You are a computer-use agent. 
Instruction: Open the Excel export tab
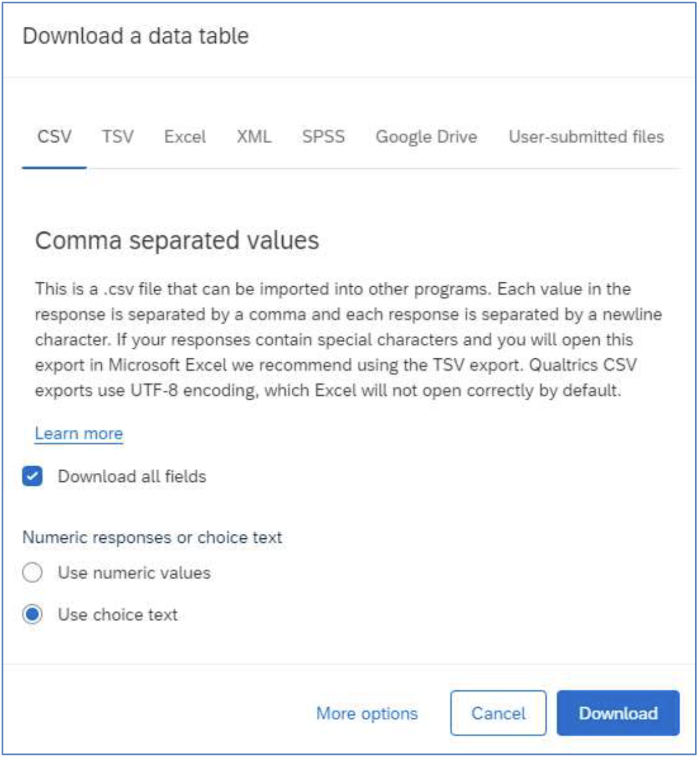pyautogui.click(x=185, y=137)
